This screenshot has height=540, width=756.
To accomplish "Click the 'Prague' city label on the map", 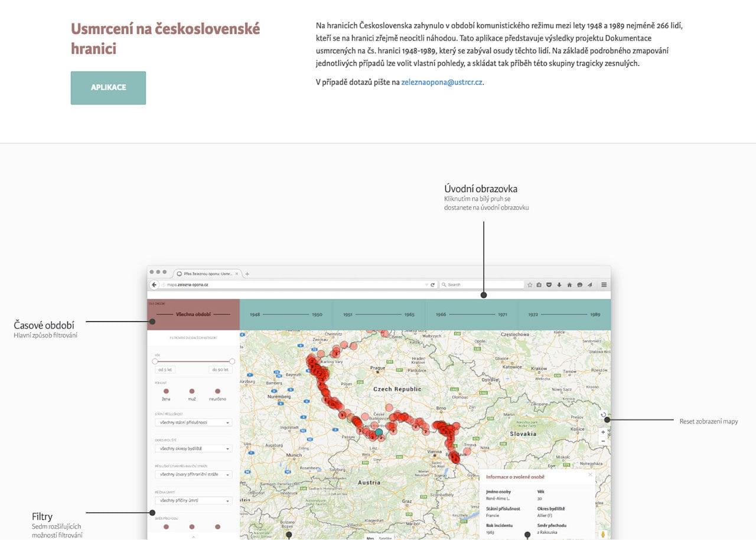I will tap(377, 368).
